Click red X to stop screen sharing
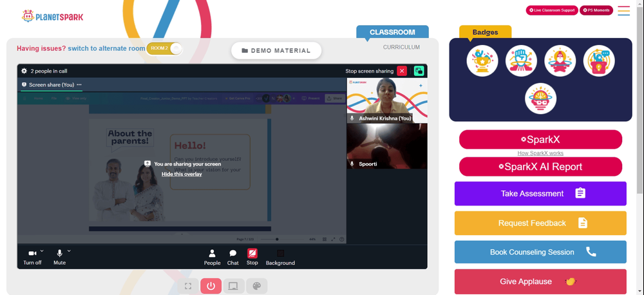Image resolution: width=644 pixels, height=295 pixels. (402, 71)
